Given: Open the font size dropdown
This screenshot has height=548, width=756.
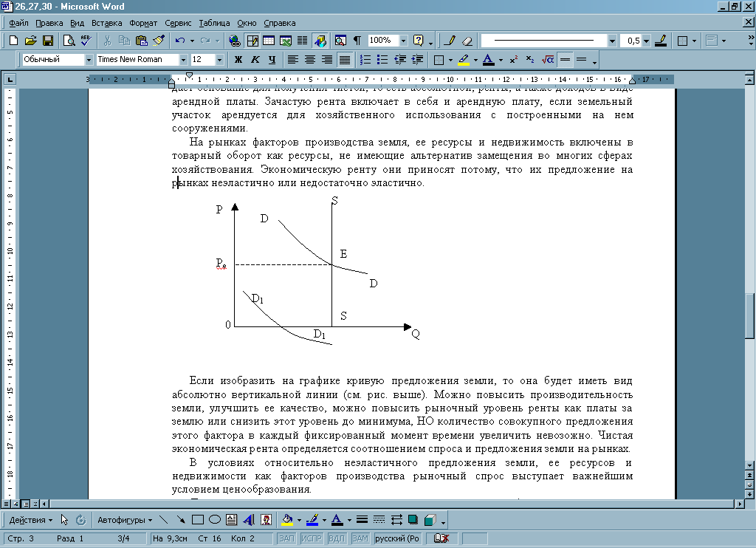Looking at the screenshot, I should [x=219, y=60].
